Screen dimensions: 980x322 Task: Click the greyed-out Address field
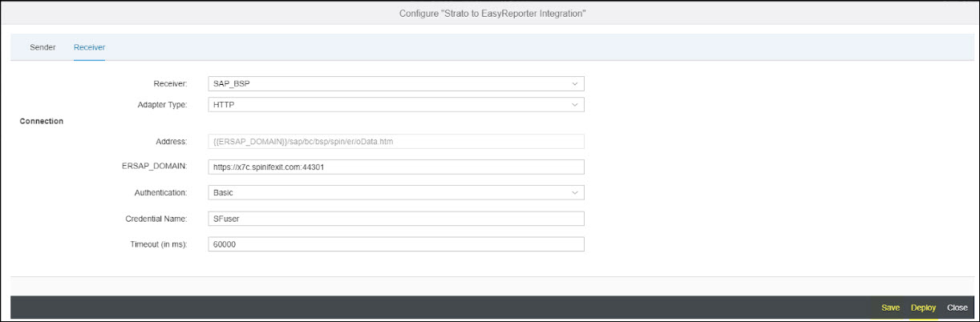tap(395, 142)
